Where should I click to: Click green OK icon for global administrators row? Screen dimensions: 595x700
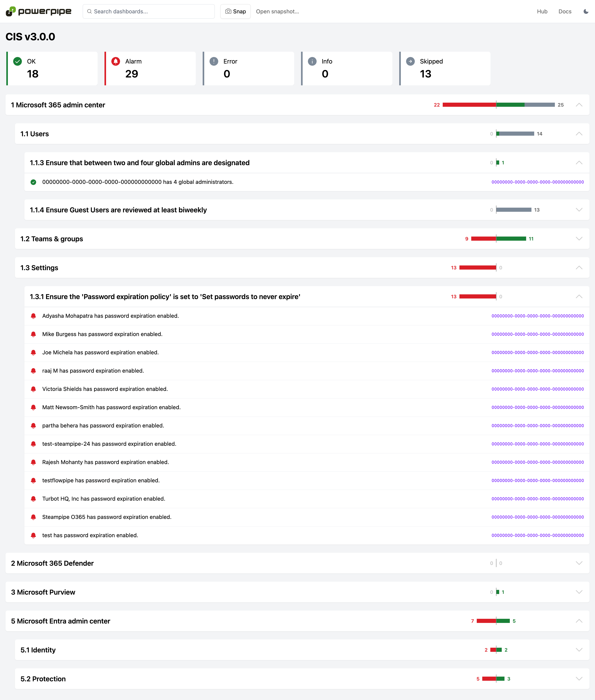(33, 182)
